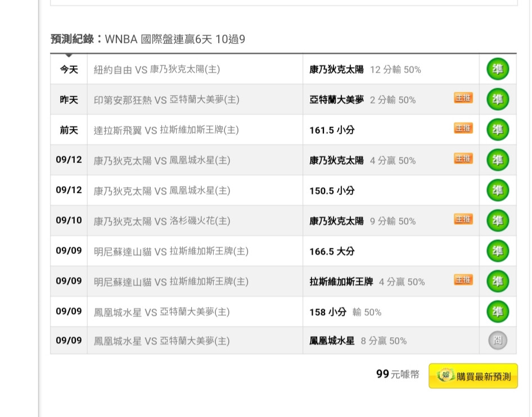Select 康乃狄克太陽 VS 洛杉磯火花(主) matchup
The image size is (532, 417).
162,221
